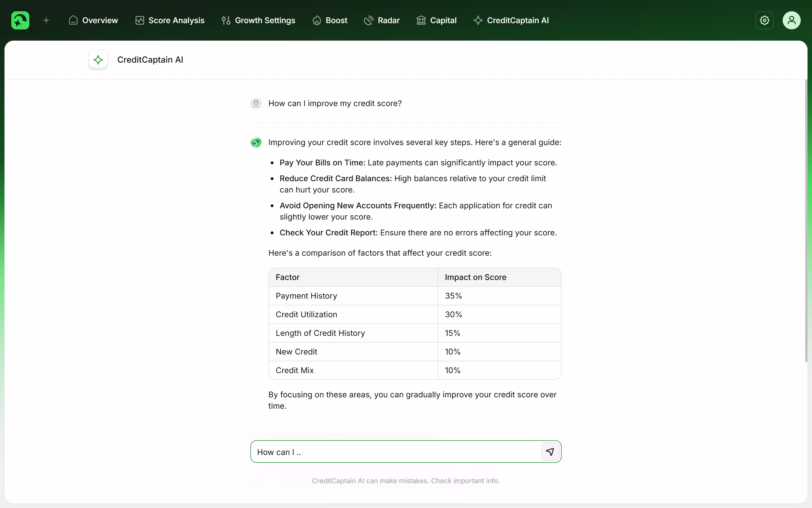Viewport: 812px width, 508px height.
Task: Select CreditCaptain AI in top navigation
Action: [511, 21]
